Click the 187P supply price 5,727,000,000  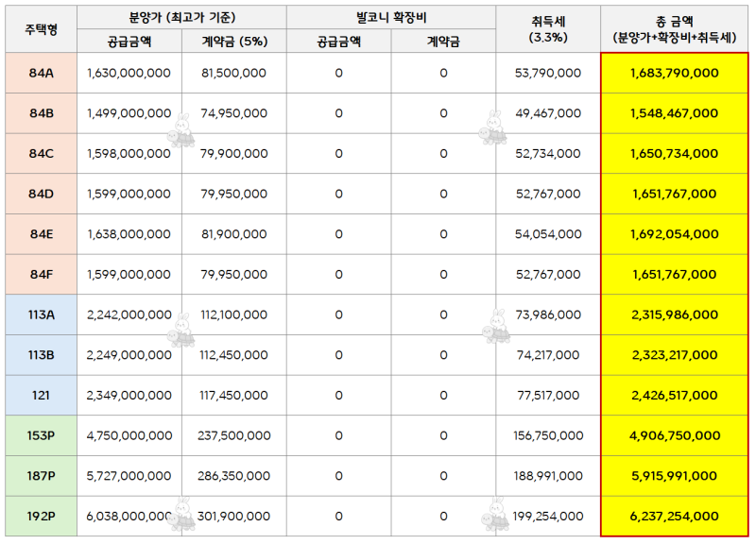click(129, 476)
